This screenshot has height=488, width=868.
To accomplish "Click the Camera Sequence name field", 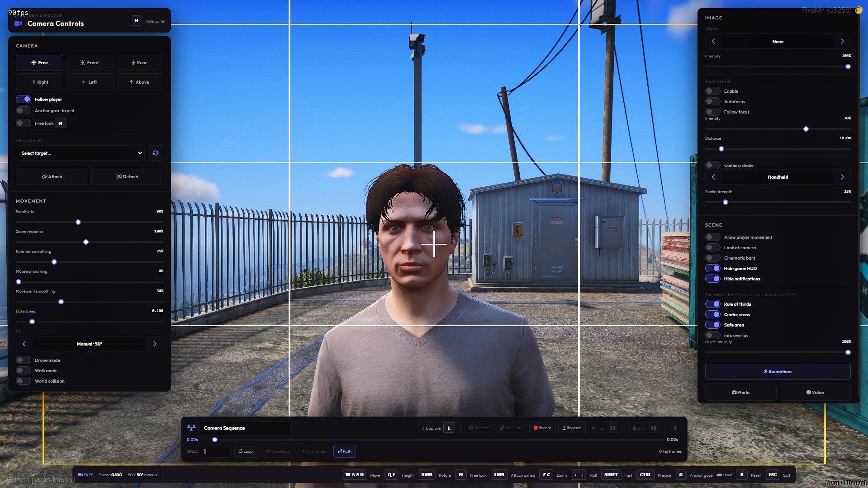I will 245,428.
